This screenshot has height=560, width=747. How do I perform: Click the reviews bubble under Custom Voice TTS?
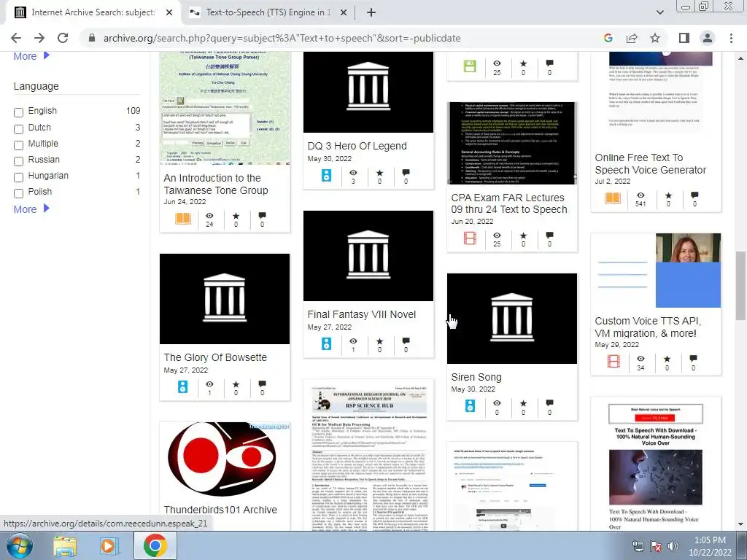(x=693, y=358)
